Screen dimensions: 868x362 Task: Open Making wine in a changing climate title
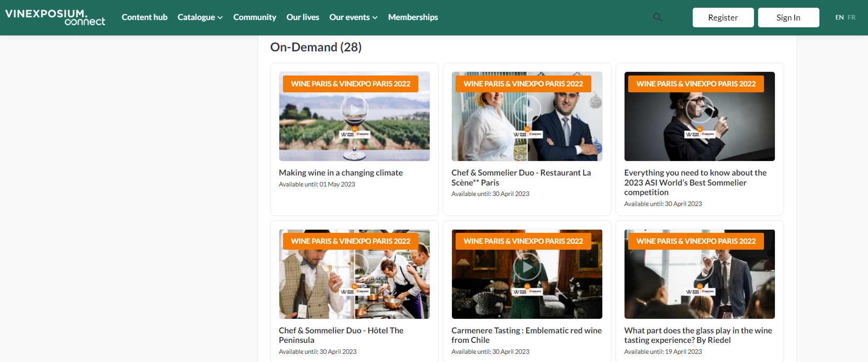(x=341, y=173)
